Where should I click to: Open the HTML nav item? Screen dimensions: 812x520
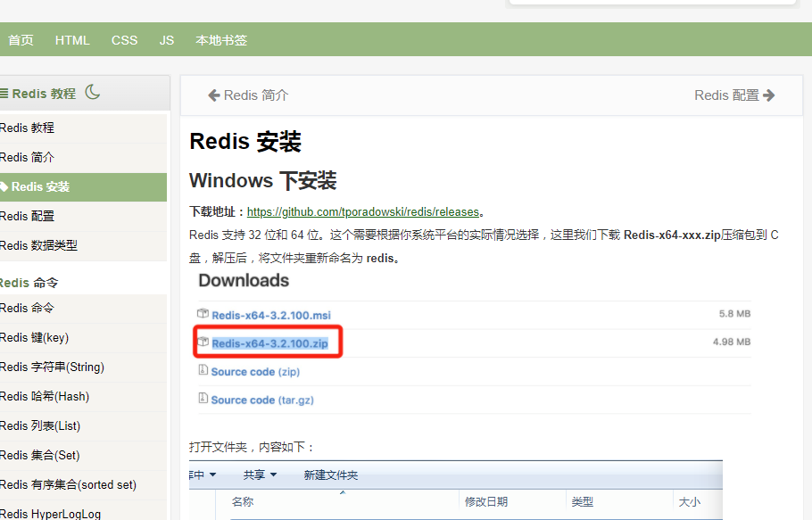(x=72, y=40)
